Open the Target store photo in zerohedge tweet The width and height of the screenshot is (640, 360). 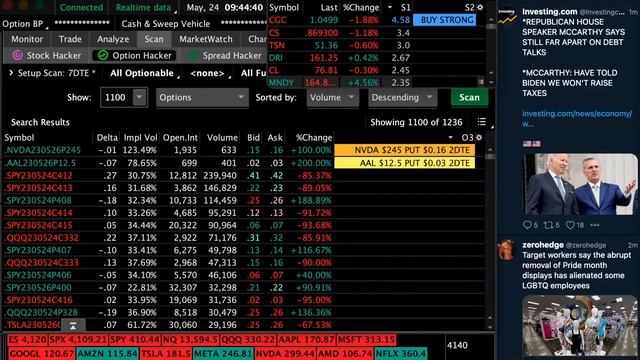coord(580,326)
